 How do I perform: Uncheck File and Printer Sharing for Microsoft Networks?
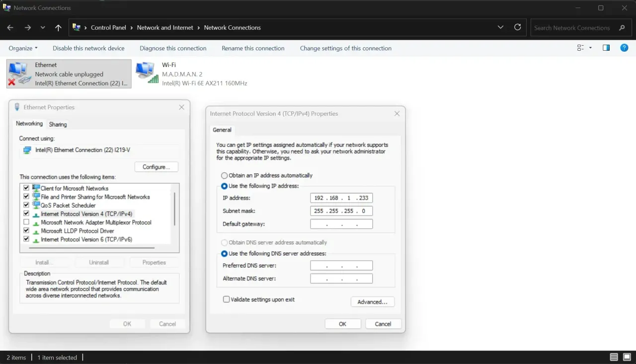point(26,197)
